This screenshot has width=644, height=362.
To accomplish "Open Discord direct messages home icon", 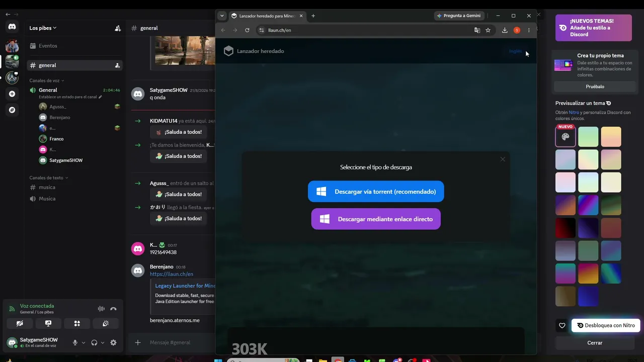I will 12,27.
